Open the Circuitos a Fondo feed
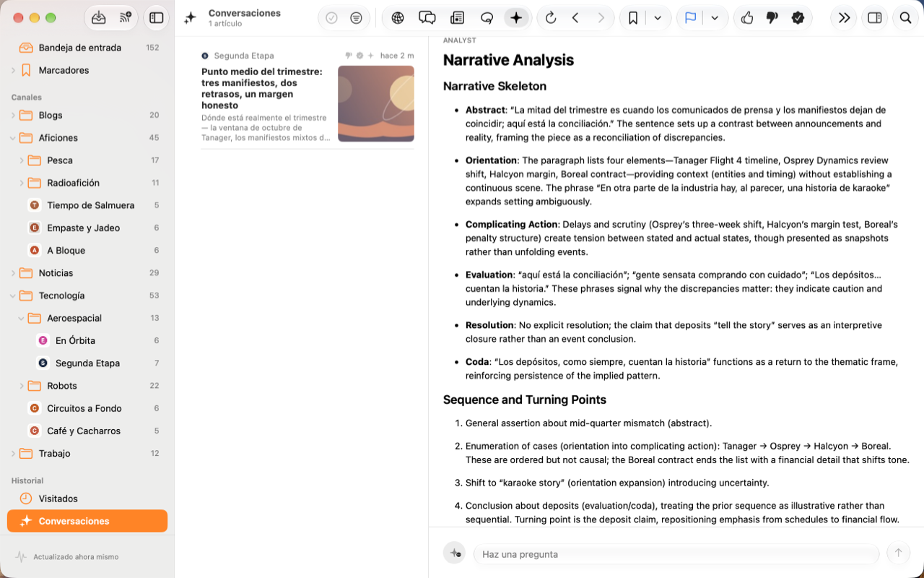Image resolution: width=924 pixels, height=578 pixels. click(87, 408)
